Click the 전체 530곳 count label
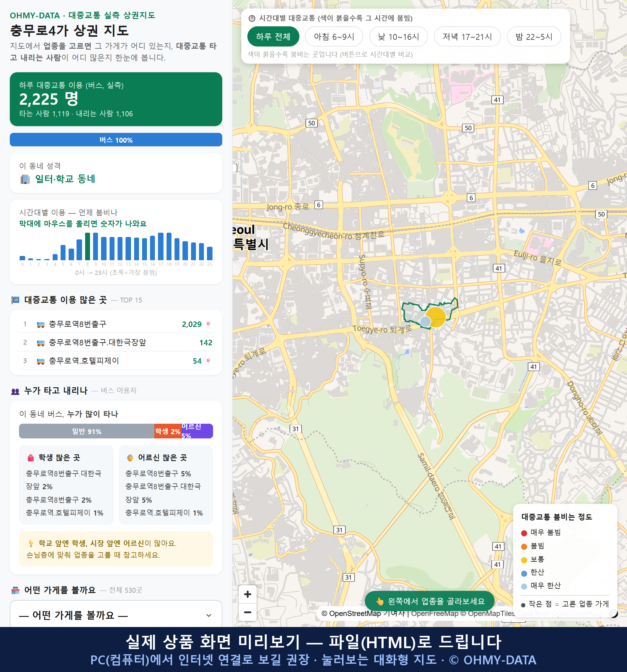 (x=126, y=590)
